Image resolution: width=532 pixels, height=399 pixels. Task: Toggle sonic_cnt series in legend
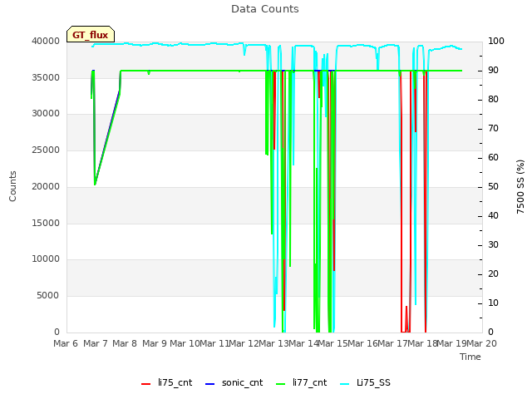[x=234, y=383]
